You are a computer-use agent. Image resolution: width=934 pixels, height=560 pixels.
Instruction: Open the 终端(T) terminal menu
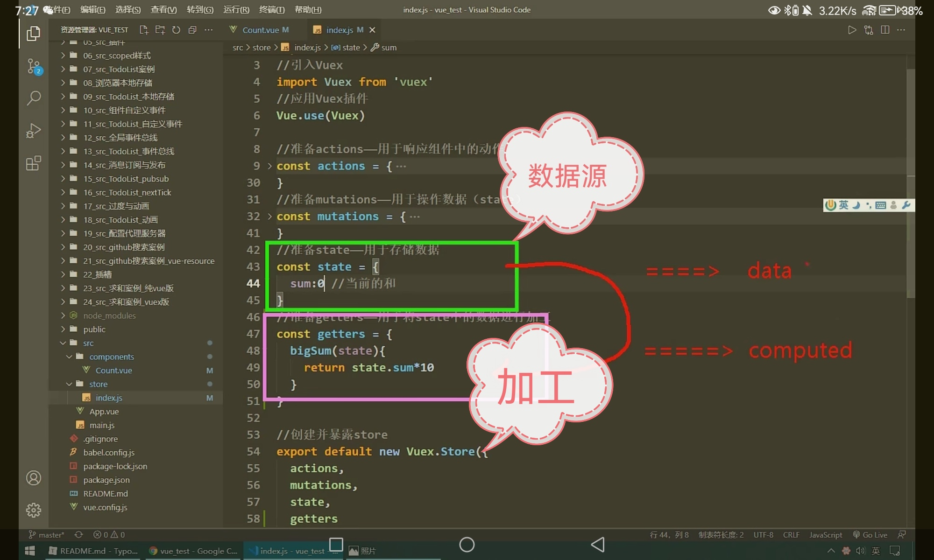(x=271, y=10)
